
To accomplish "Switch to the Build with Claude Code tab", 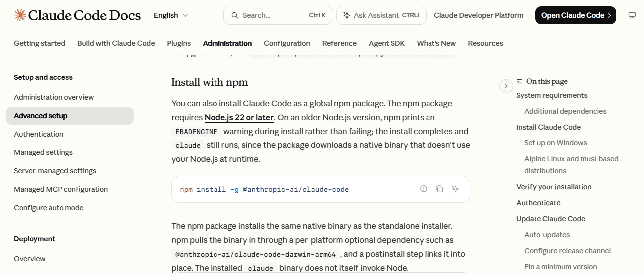I will 116,43.
